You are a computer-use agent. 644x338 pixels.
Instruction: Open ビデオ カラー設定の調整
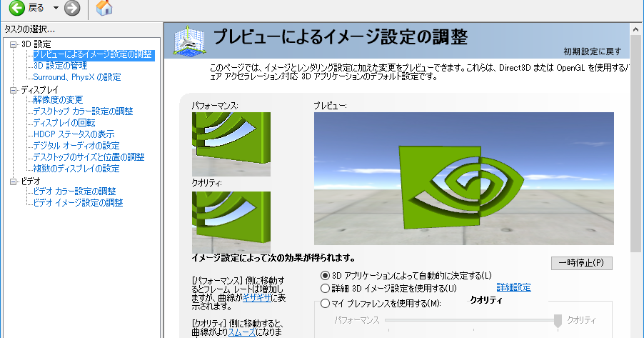(74, 192)
